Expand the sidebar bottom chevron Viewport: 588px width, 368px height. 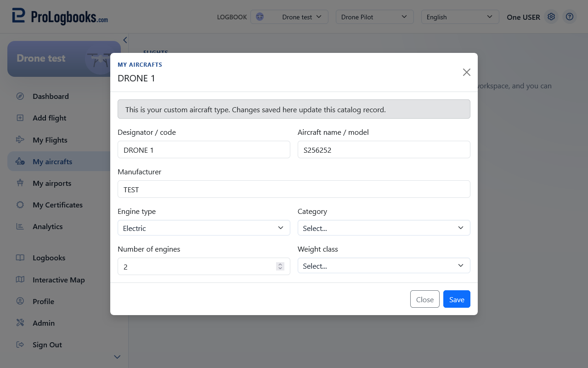[117, 357]
